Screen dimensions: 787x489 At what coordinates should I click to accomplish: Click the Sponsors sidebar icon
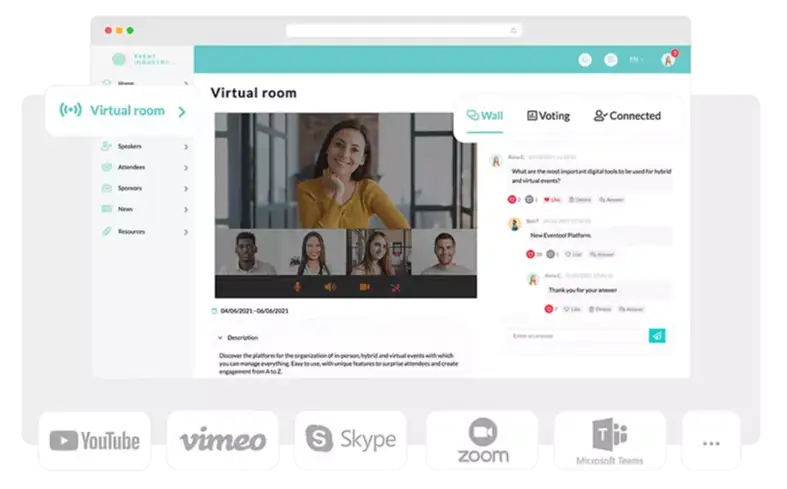tap(106, 188)
